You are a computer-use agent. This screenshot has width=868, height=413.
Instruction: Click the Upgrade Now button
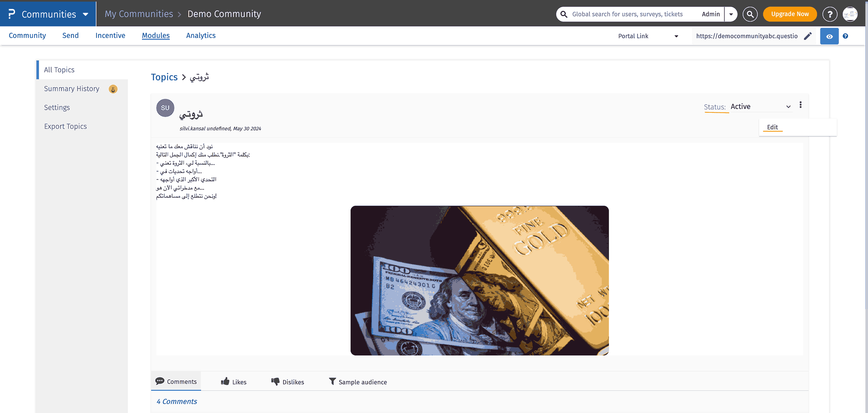[x=790, y=14]
